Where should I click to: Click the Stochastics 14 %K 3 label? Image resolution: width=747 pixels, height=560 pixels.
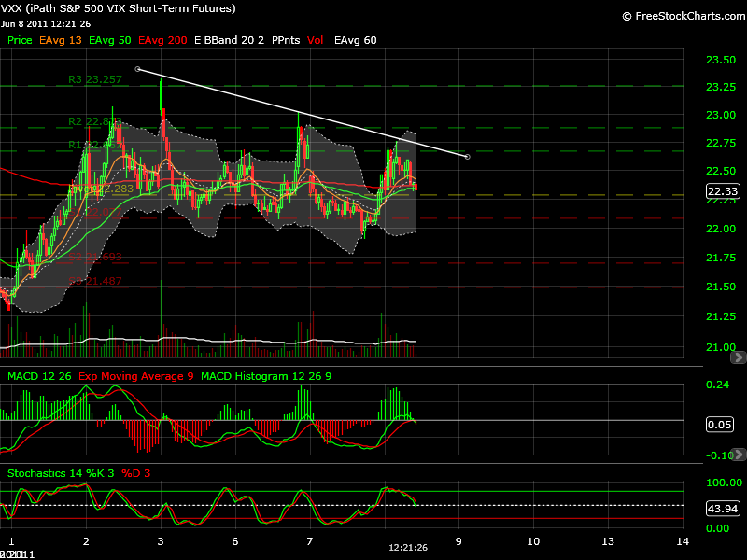pyautogui.click(x=60, y=473)
